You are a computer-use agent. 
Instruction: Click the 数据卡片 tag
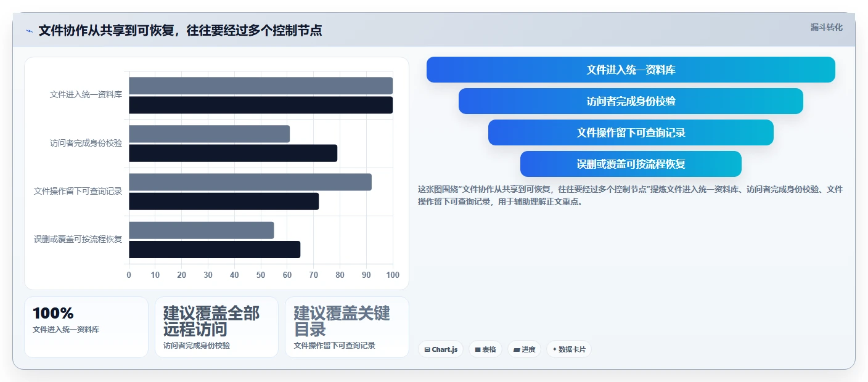pyautogui.click(x=568, y=349)
